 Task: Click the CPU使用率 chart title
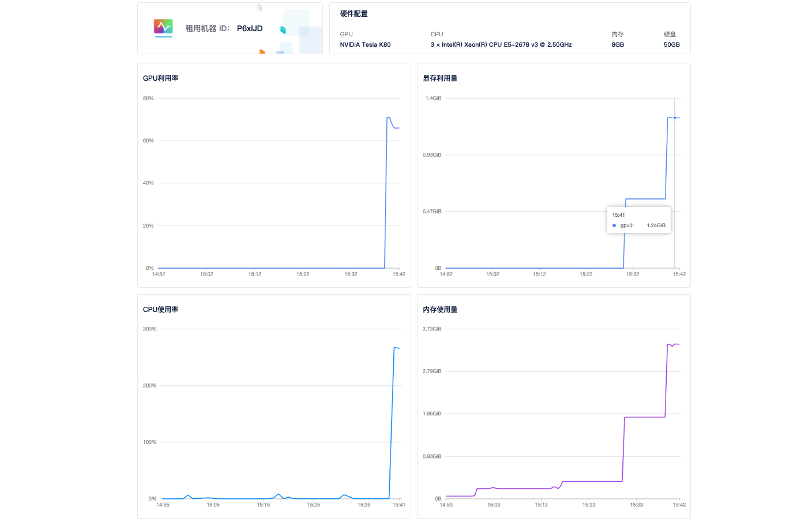160,310
